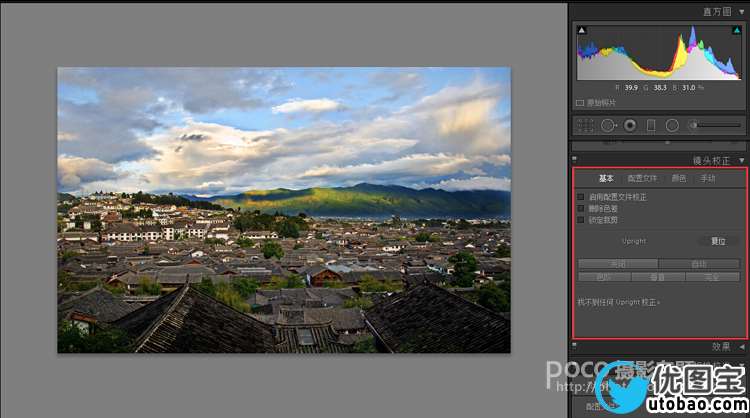Click the rooftop landscape photo preview
750x418 pixels.
(284, 210)
